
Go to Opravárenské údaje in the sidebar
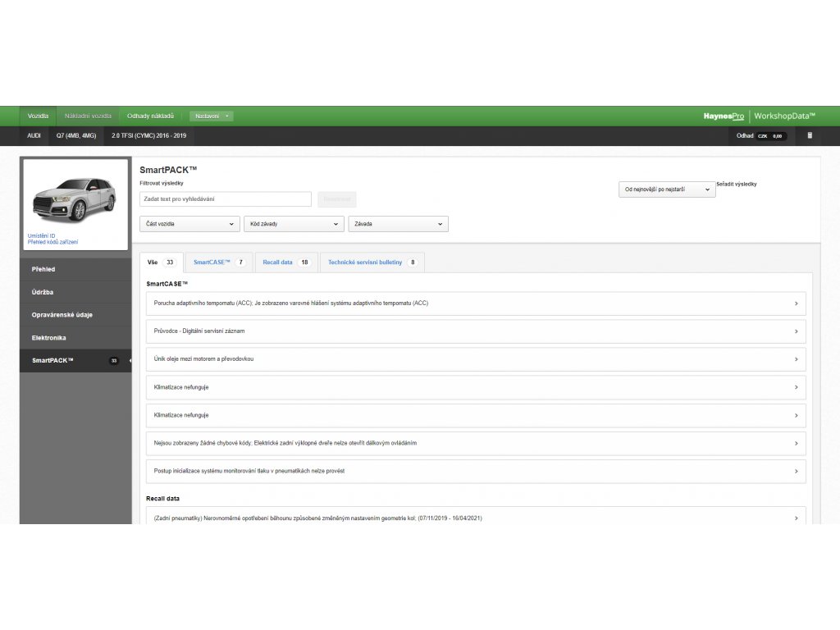[x=75, y=315]
